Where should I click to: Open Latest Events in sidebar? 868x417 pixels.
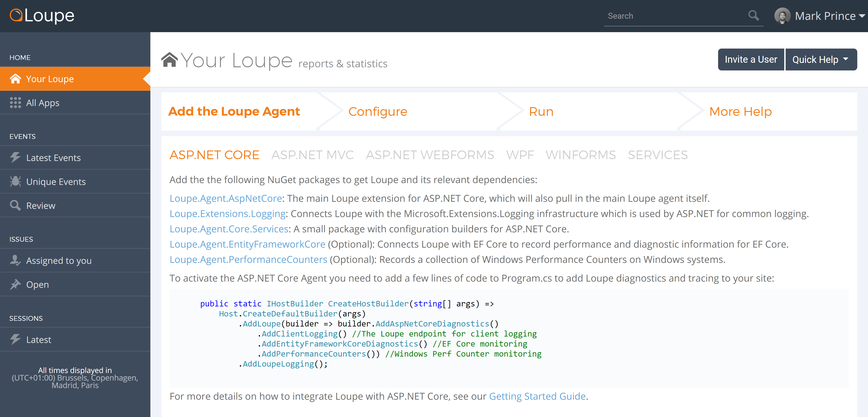[x=75, y=158]
